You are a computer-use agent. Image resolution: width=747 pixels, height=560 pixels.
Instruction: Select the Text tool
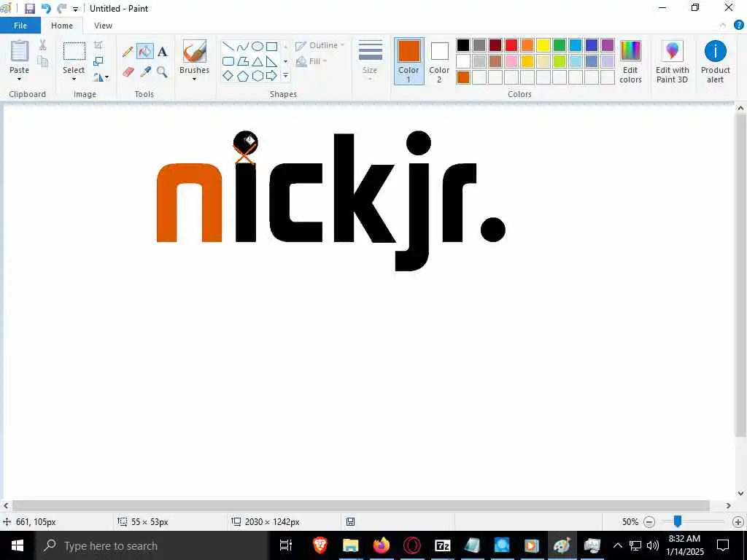163,52
